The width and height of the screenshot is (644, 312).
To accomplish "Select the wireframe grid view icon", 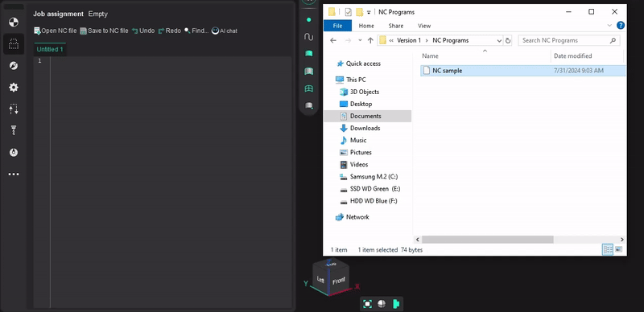I will (x=309, y=88).
